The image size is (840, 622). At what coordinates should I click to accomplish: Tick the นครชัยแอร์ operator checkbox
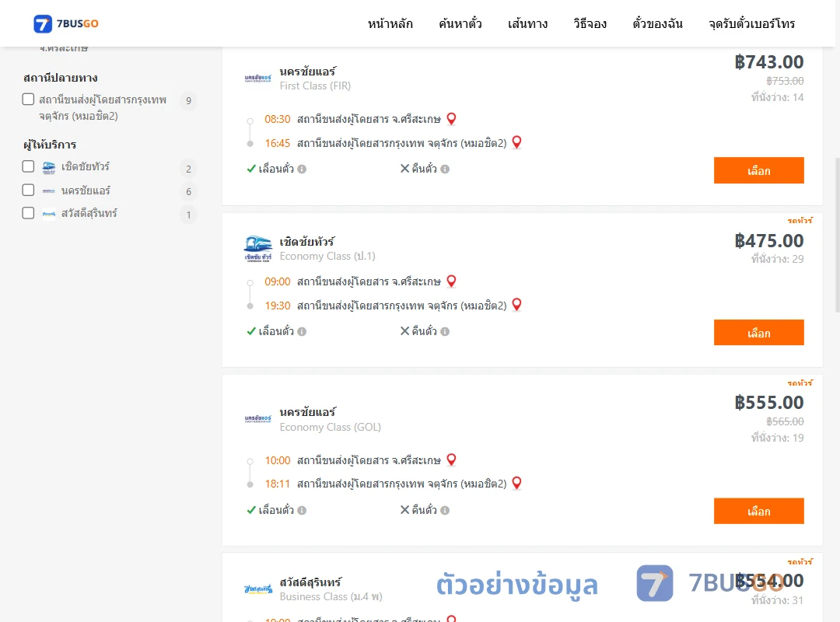click(29, 190)
